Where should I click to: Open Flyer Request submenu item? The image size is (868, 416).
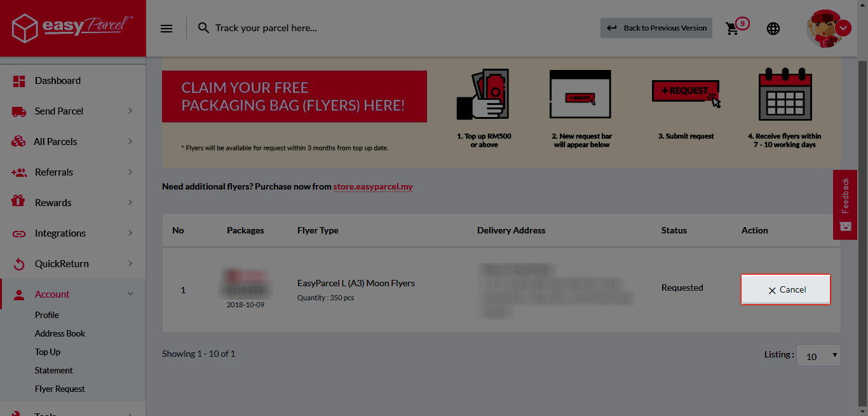(x=60, y=389)
